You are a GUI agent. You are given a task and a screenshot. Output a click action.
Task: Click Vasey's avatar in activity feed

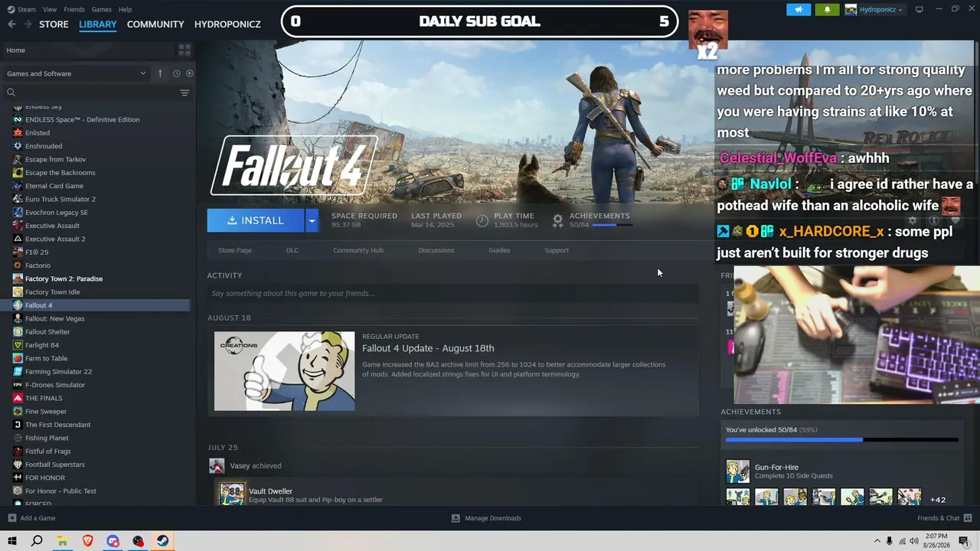click(x=217, y=466)
